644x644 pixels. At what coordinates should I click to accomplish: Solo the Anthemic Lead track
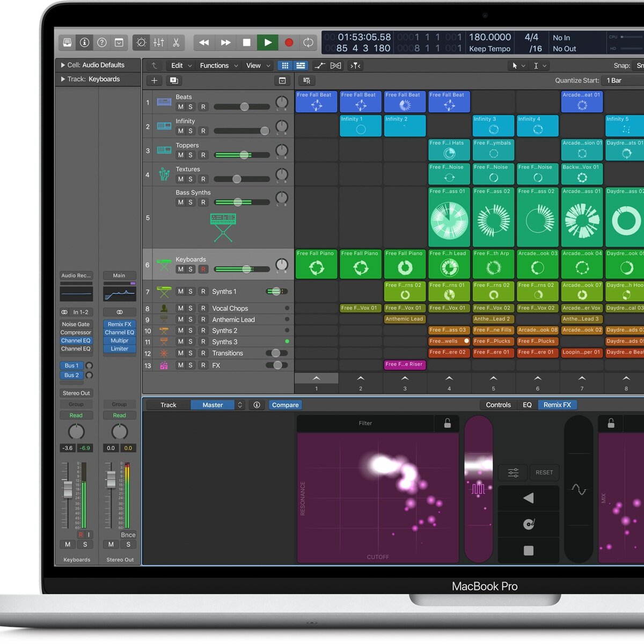pyautogui.click(x=191, y=320)
